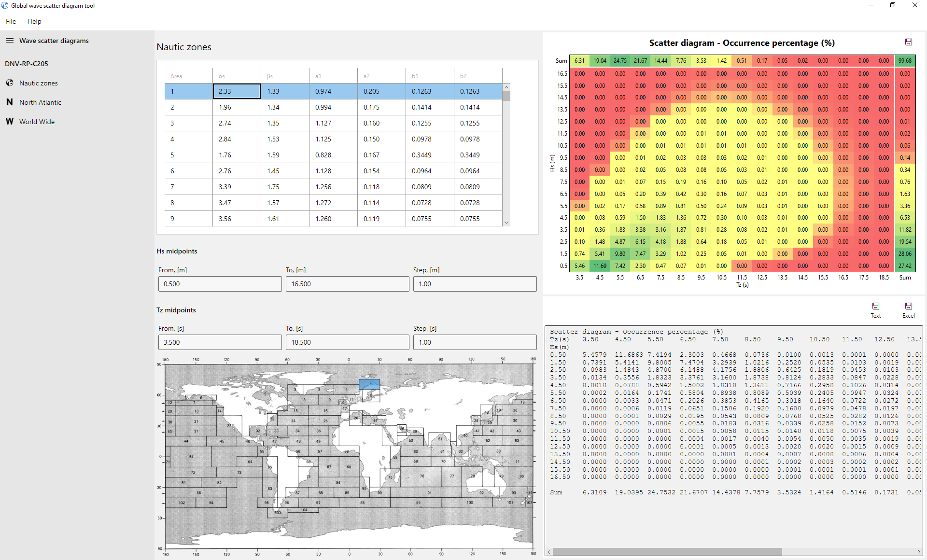Image resolution: width=927 pixels, height=560 pixels.
Task: Click the 28.06 row sum cell
Action: pos(905,254)
